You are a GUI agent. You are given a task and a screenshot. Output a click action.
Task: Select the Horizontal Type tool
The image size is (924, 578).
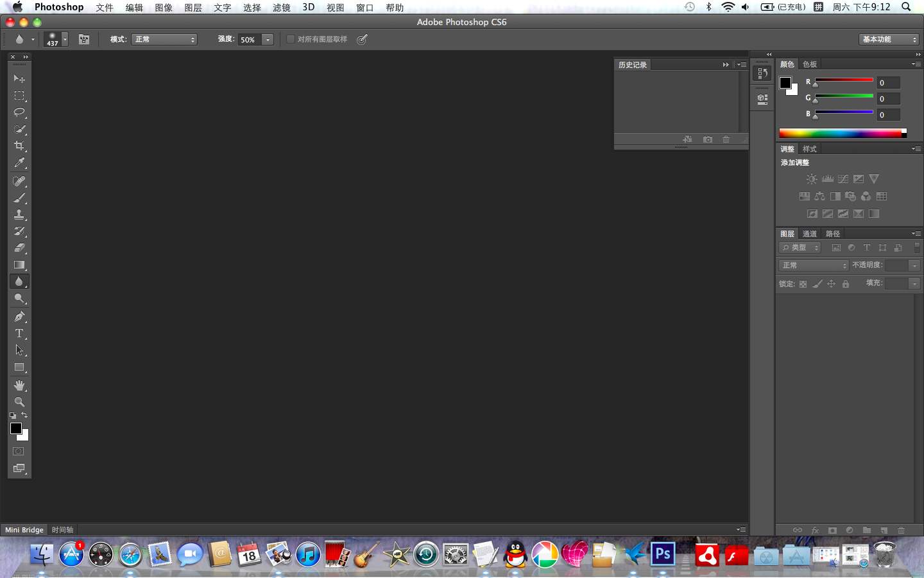click(x=19, y=333)
